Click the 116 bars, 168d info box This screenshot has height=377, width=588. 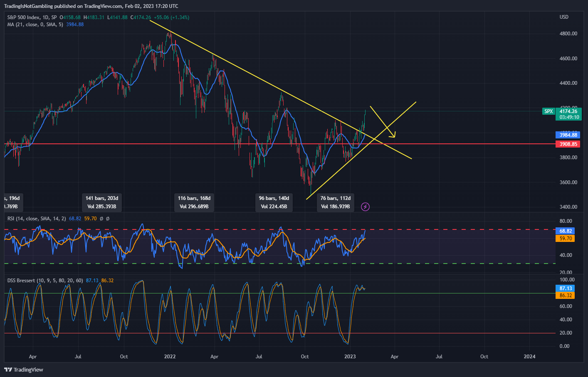coord(194,202)
